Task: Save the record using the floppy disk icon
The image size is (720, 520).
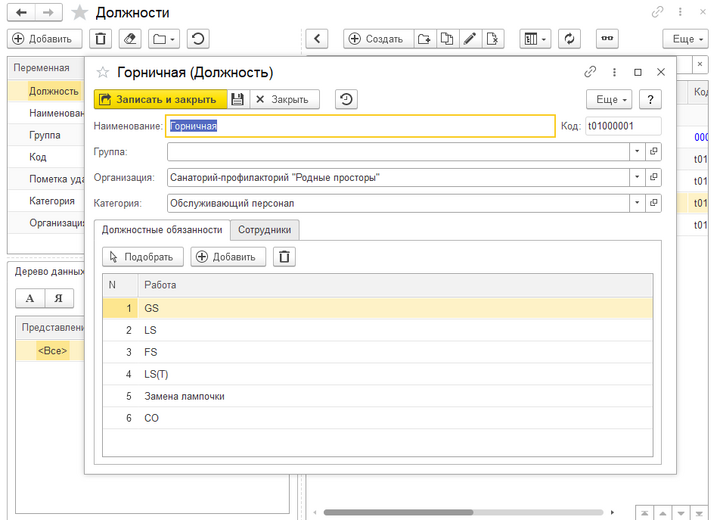Action: (x=237, y=100)
